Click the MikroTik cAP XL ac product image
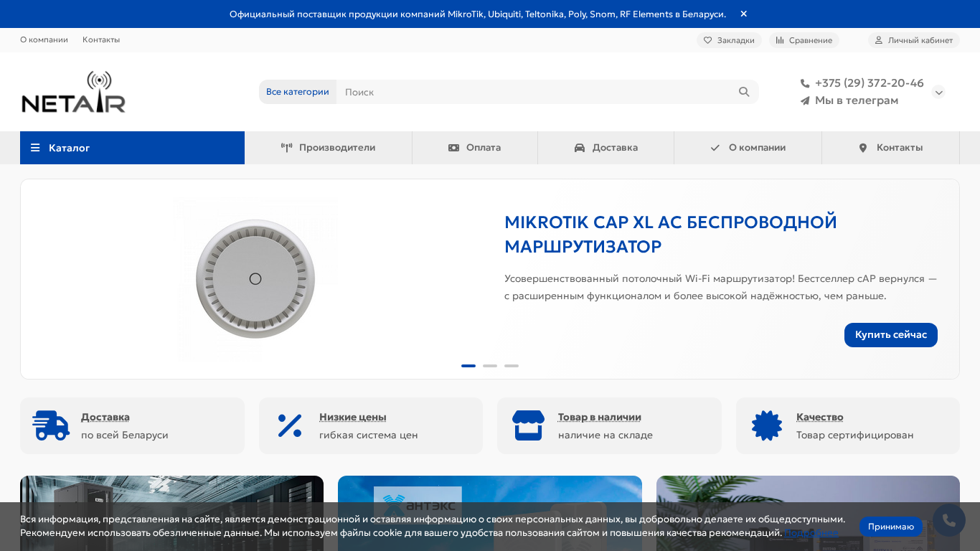 pos(255,279)
